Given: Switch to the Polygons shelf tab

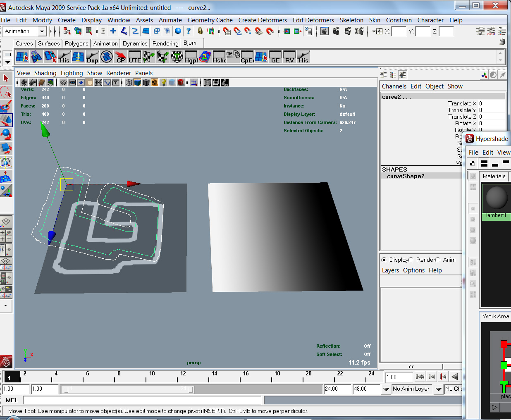Looking at the screenshot, I should click(x=76, y=43).
